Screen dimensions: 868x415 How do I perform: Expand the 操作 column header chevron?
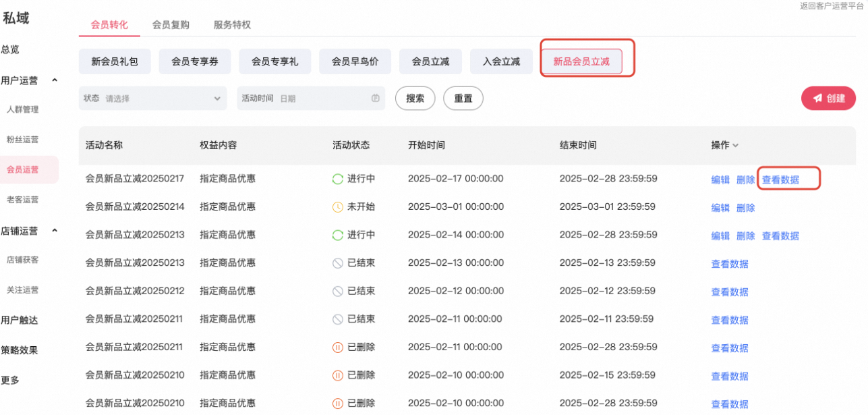coord(736,146)
